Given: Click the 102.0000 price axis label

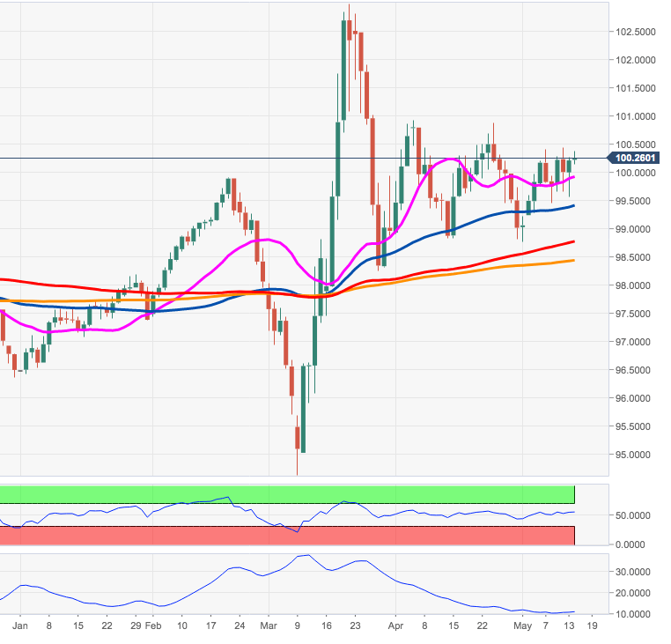Looking at the screenshot, I should (636, 60).
